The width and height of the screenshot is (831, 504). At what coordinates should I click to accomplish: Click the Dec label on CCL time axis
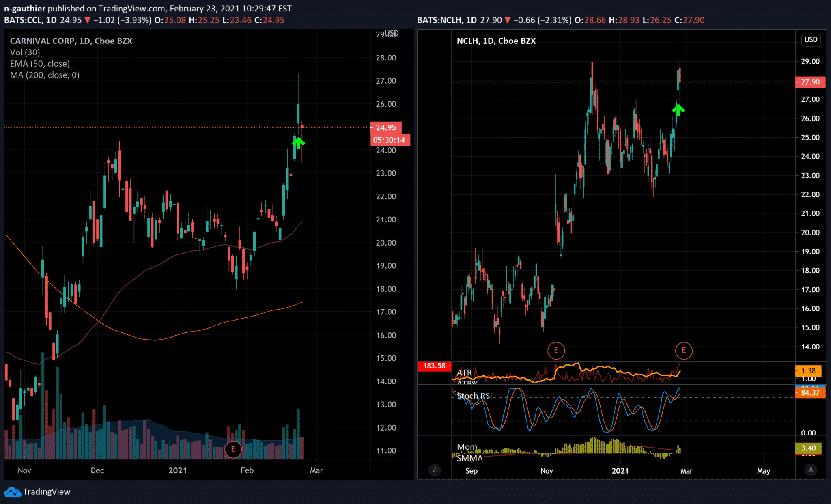pos(97,471)
